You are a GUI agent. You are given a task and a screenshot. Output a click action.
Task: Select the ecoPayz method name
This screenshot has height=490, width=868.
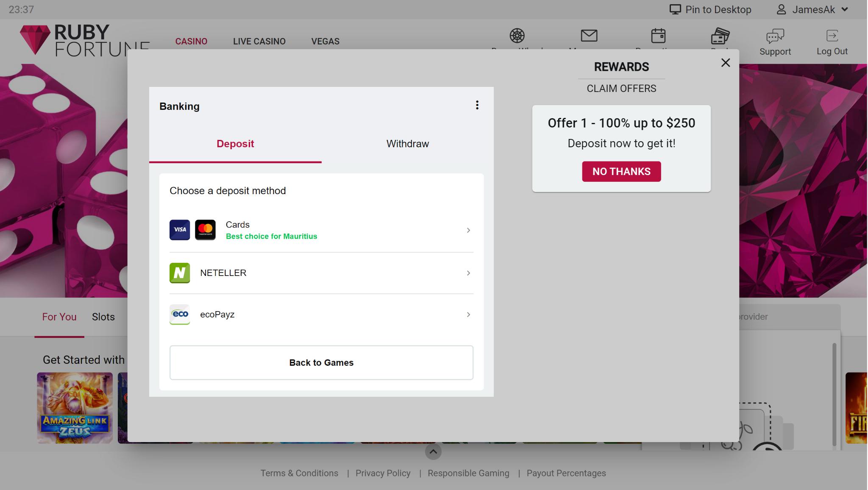coord(217,315)
